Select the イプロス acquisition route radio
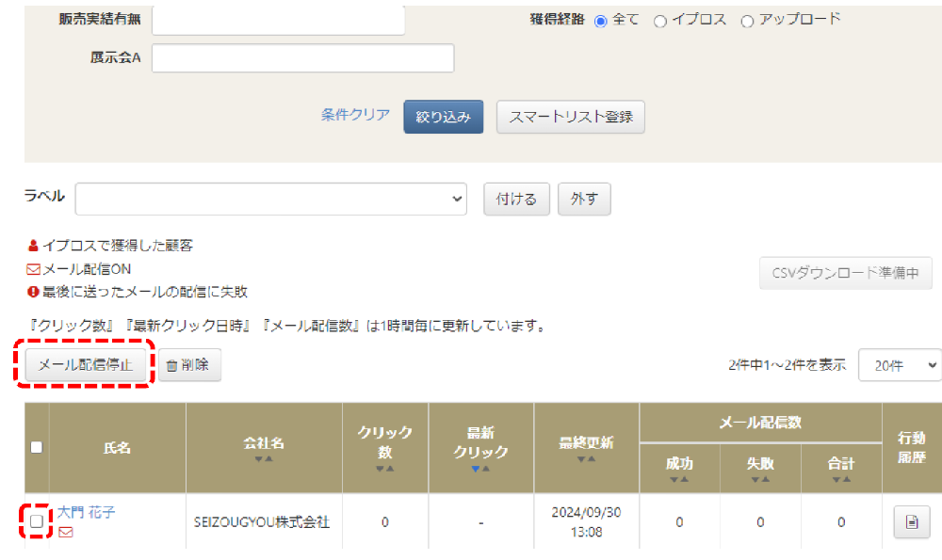Viewport: 942px width, 560px height. 660,22
